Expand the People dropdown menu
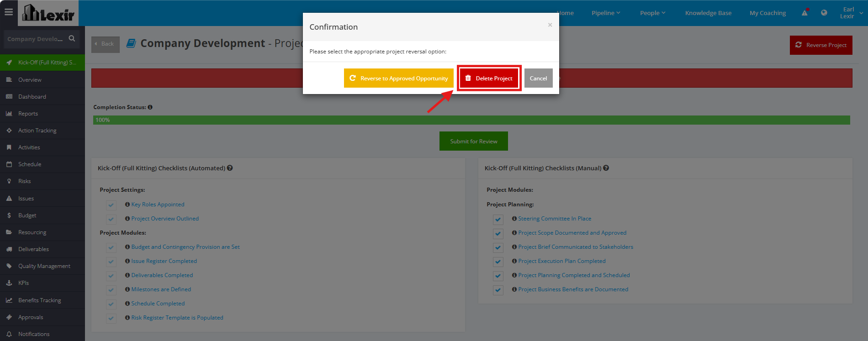The image size is (868, 341). click(x=652, y=13)
